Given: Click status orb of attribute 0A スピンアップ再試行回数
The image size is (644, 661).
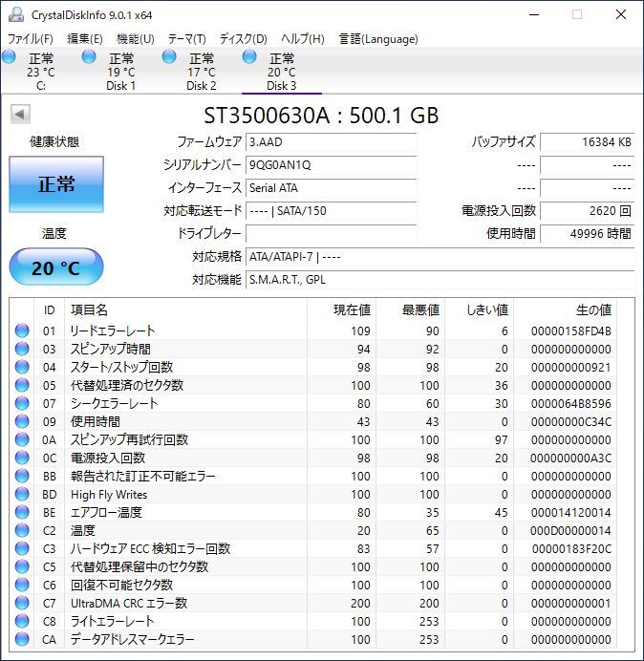Looking at the screenshot, I should point(22,439).
